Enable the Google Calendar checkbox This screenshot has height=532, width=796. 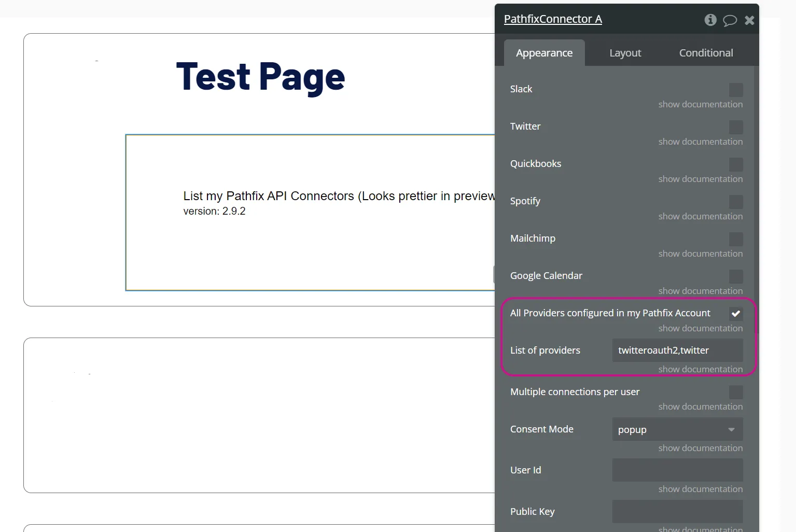pos(736,276)
